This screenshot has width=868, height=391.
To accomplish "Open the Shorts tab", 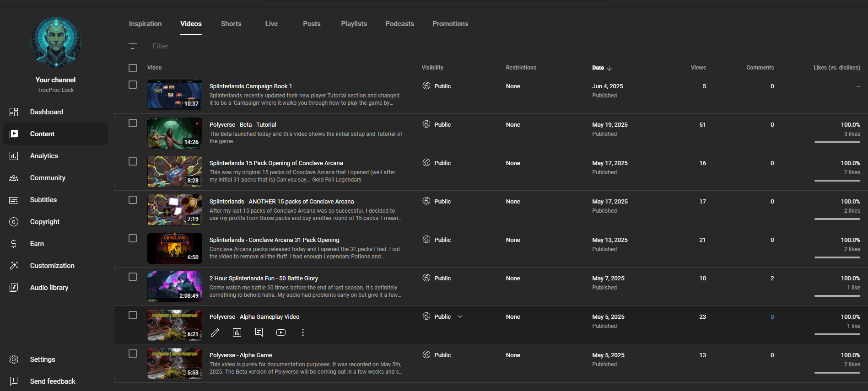I will 231,24.
